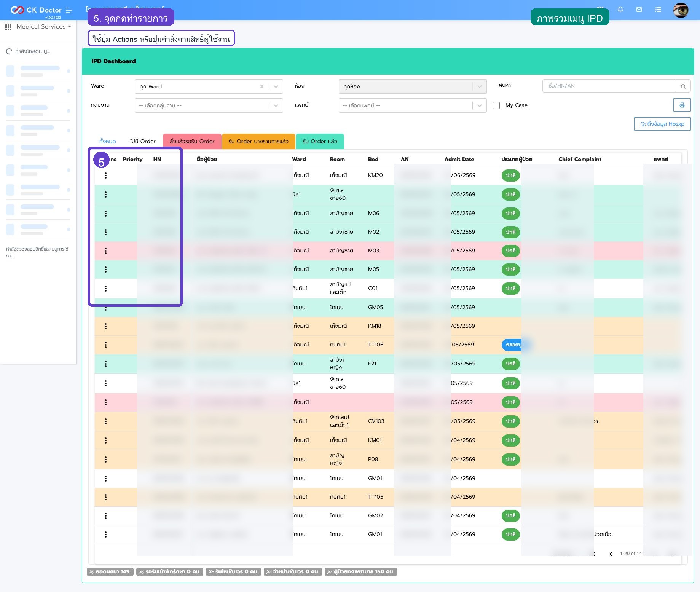Click the ดึงข้อมูล Hosxp button
This screenshot has height=592, width=700.
click(x=662, y=124)
